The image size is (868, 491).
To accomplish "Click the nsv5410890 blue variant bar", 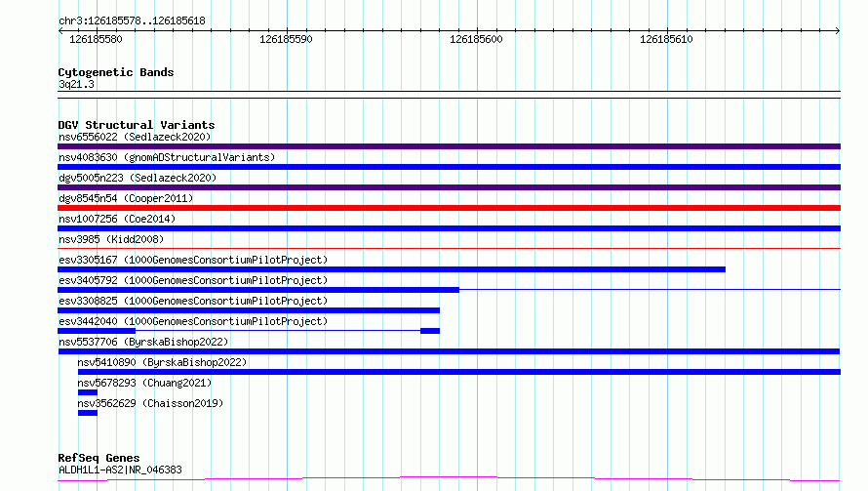I will (459, 372).
